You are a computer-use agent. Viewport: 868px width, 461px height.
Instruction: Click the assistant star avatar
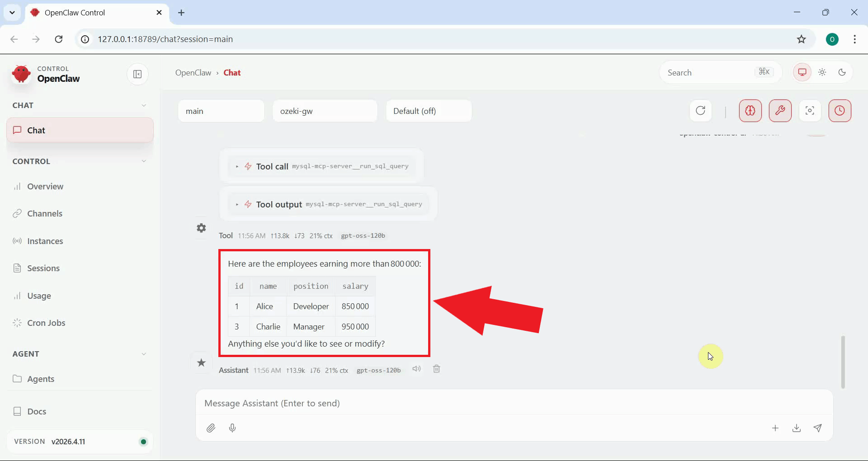pyautogui.click(x=201, y=362)
